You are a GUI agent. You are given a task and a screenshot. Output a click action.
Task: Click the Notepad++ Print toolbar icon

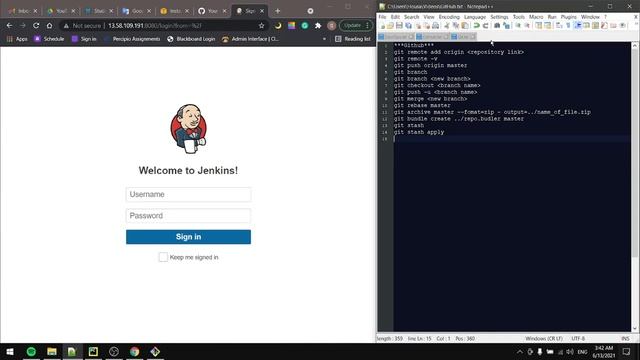tap(436, 26)
